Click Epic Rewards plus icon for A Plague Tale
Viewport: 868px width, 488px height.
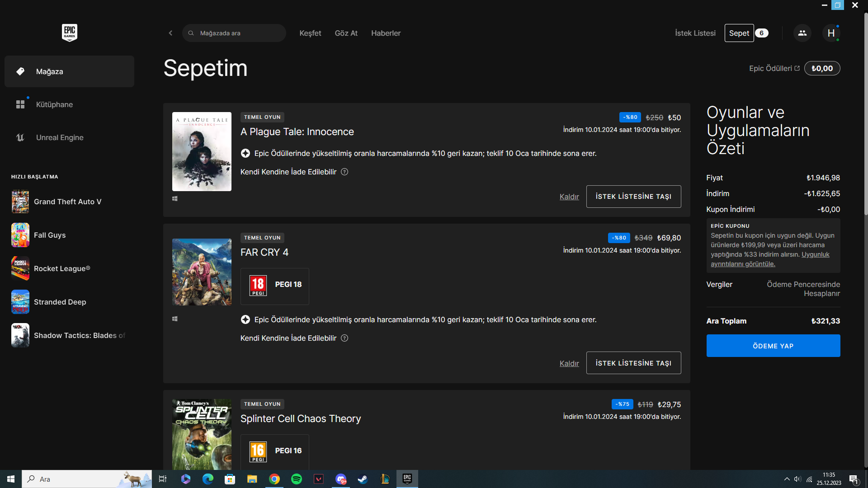pyautogui.click(x=245, y=153)
